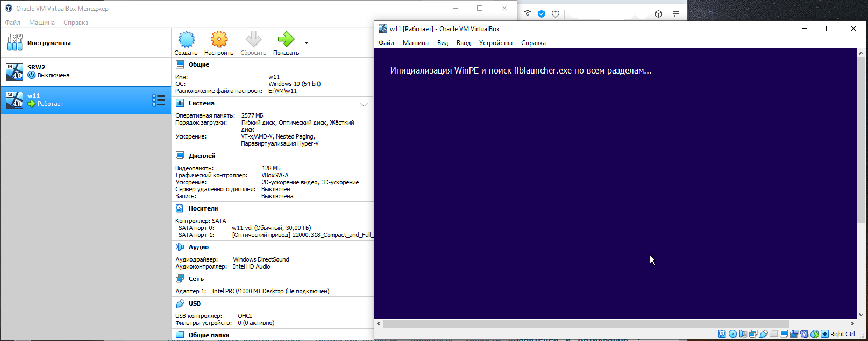Click the Носители disk icon
This screenshot has width=868, height=341.
180,208
